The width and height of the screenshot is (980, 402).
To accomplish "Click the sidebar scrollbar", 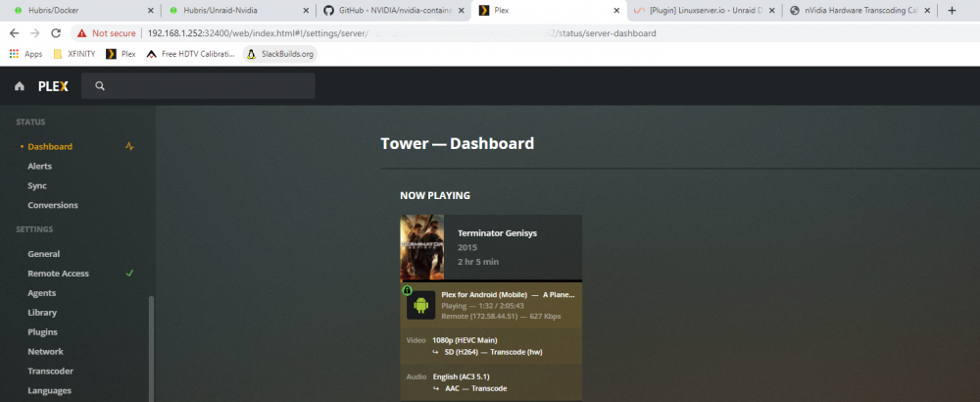I will (x=151, y=349).
